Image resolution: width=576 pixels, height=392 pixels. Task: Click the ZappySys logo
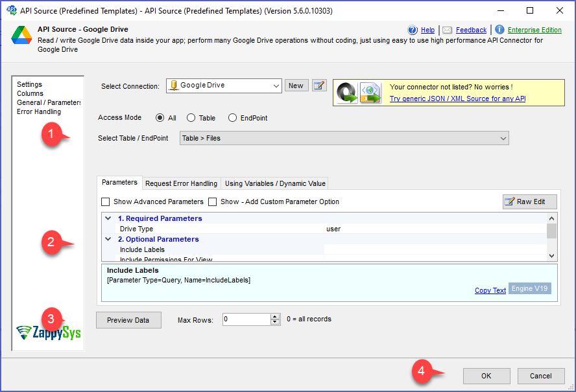49,332
